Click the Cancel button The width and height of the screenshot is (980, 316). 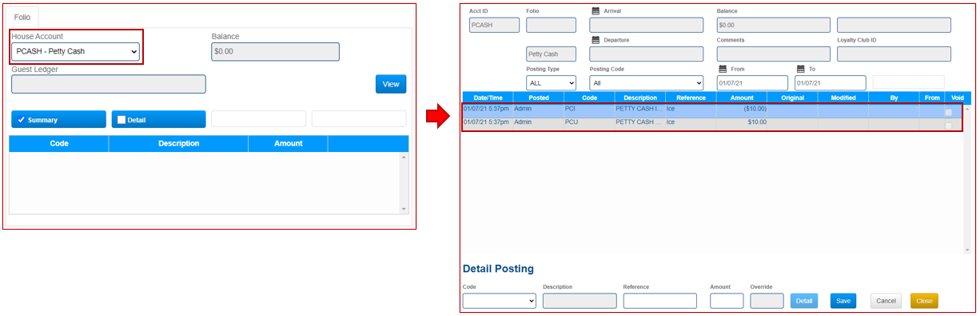(x=886, y=301)
